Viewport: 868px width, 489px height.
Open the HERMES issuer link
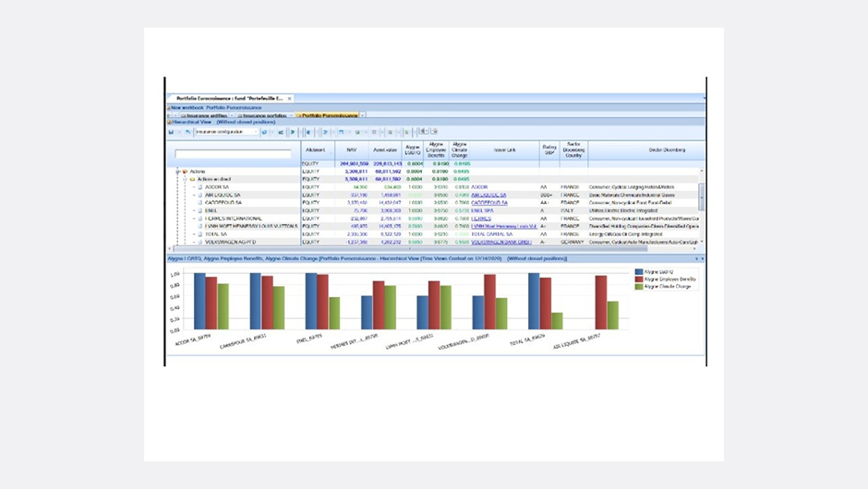[481, 219]
